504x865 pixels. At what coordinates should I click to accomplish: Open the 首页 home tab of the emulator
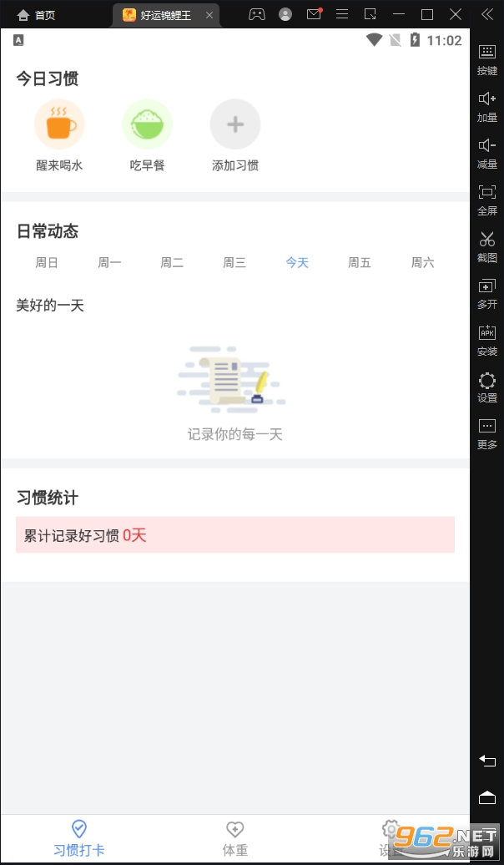pos(37,15)
